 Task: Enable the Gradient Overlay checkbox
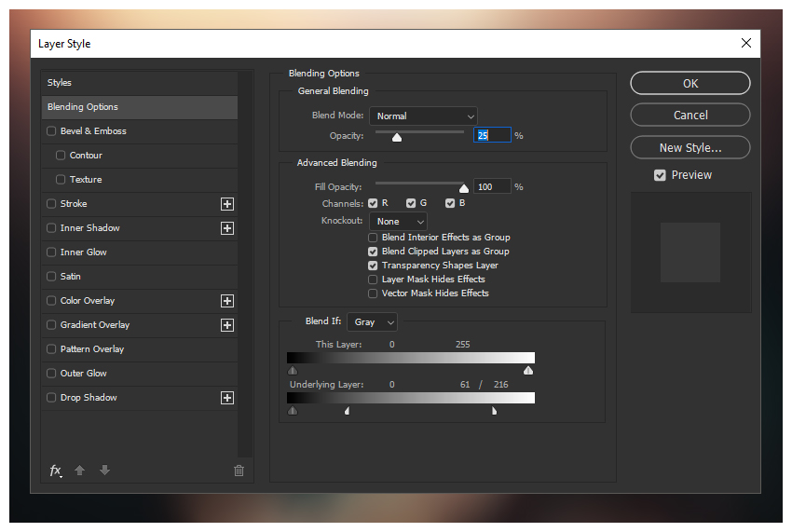click(51, 325)
